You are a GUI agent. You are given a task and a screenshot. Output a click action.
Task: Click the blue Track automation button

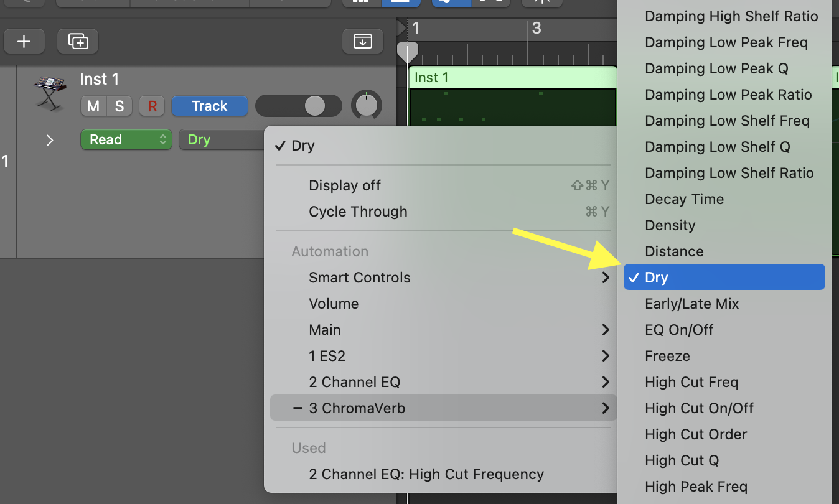pyautogui.click(x=209, y=106)
